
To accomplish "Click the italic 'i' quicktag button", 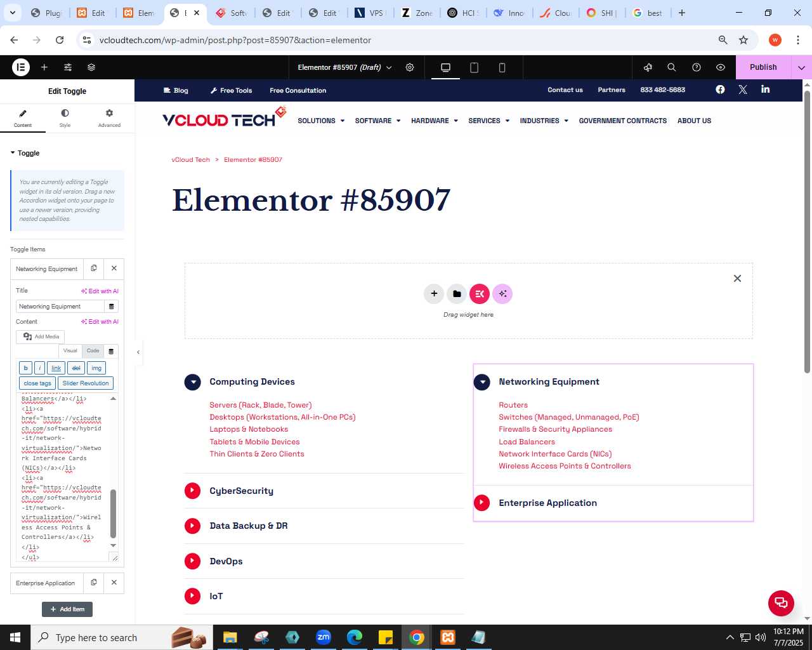I will 39,368.
